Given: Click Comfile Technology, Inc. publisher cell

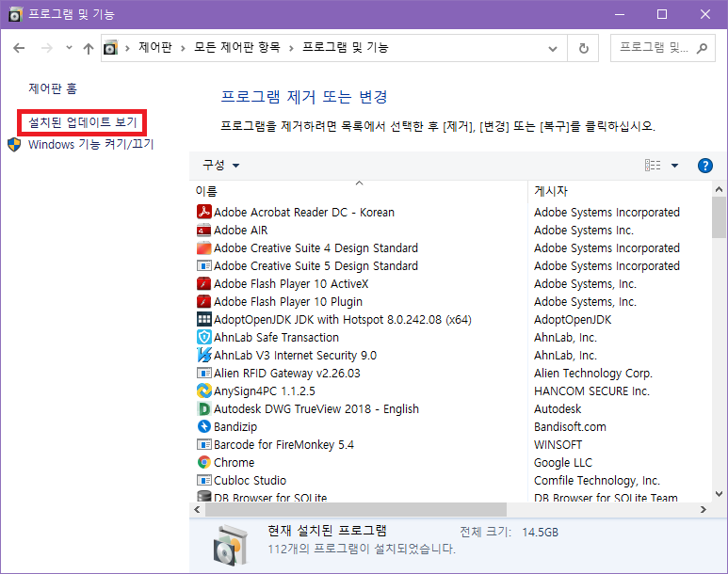Looking at the screenshot, I should pyautogui.click(x=597, y=480).
